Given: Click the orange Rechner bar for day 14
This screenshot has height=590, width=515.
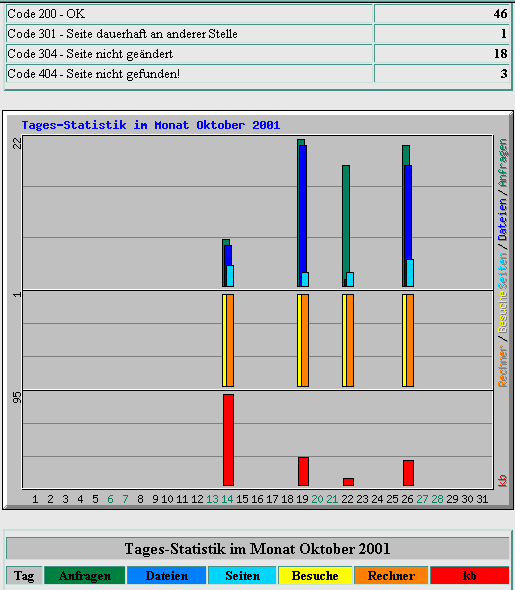Looking at the screenshot, I should [x=230, y=341].
